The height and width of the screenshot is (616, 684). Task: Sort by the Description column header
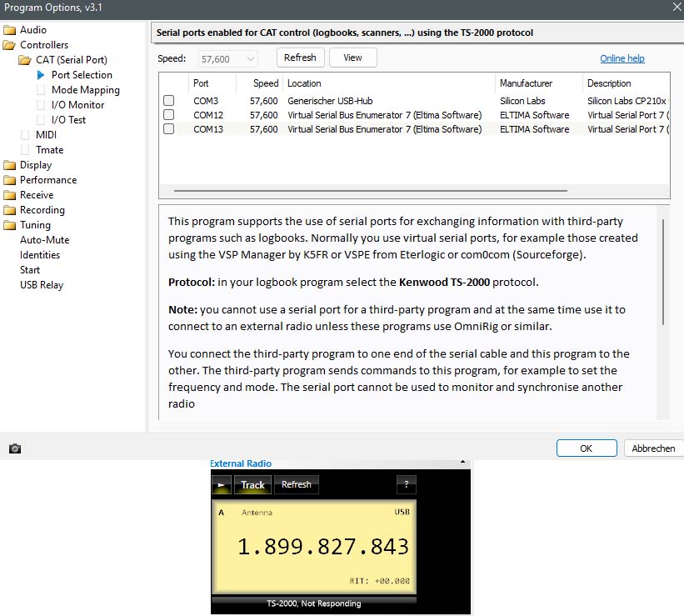tap(626, 83)
